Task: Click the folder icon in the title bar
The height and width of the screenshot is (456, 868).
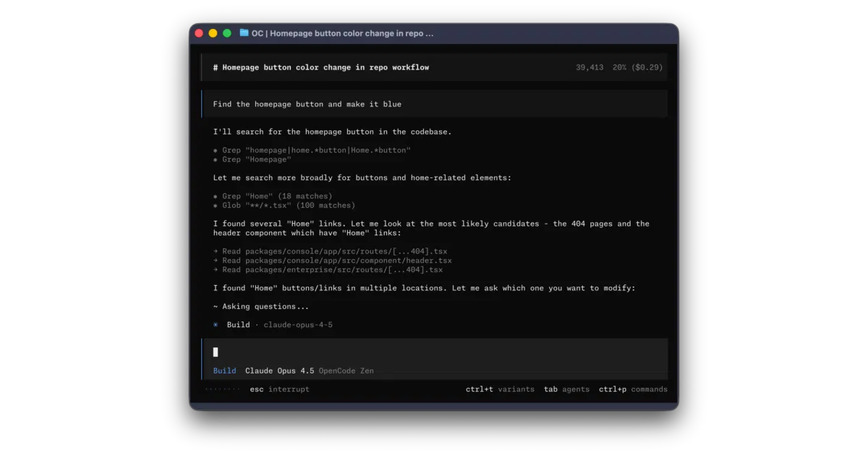Action: pyautogui.click(x=244, y=33)
